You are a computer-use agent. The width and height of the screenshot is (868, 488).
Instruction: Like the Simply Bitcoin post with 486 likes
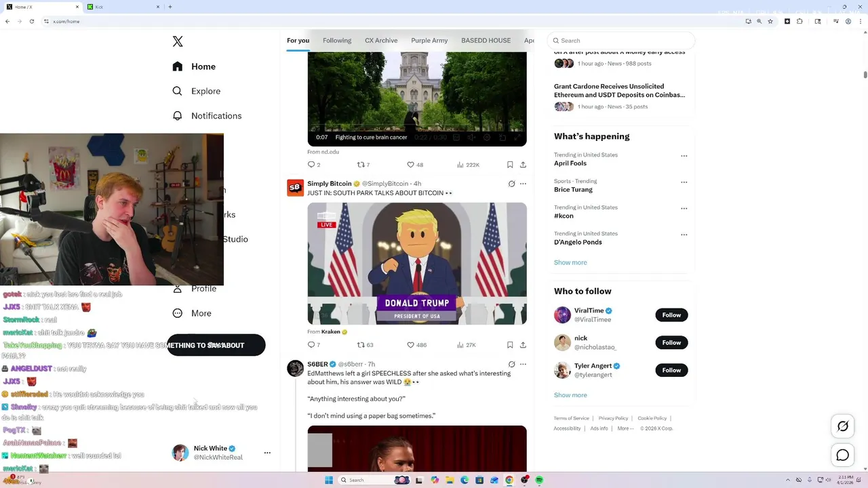click(416, 345)
